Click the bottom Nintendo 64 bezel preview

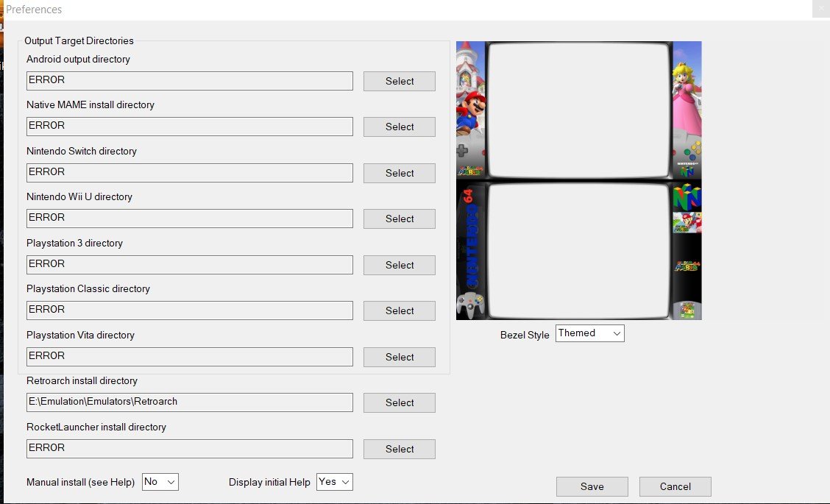click(x=578, y=250)
